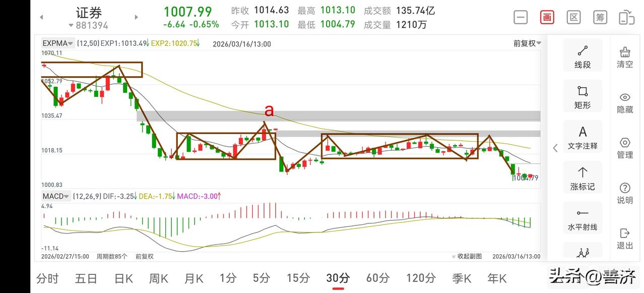Click the 周期数85个 label
This screenshot has width=644, height=293.
(x=112, y=256)
